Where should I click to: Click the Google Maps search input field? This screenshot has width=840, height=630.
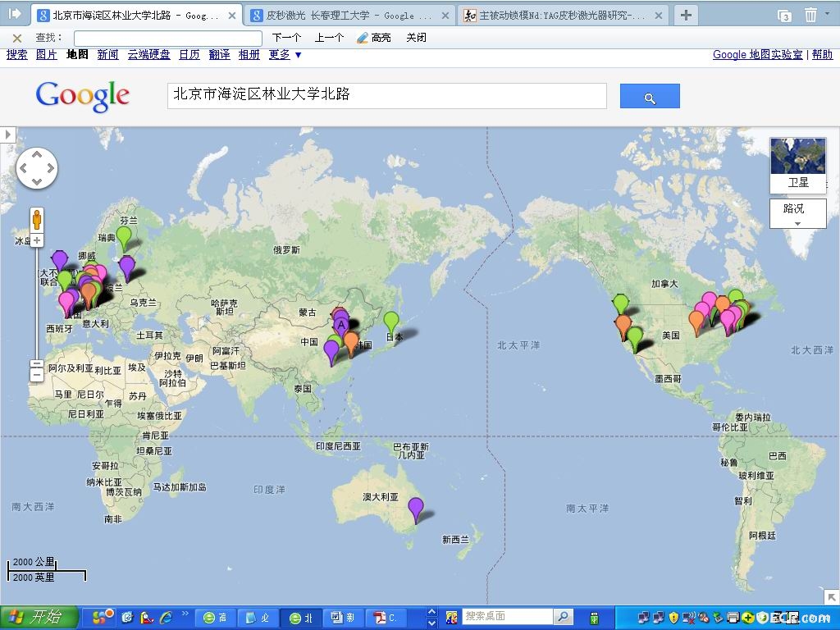(x=387, y=96)
